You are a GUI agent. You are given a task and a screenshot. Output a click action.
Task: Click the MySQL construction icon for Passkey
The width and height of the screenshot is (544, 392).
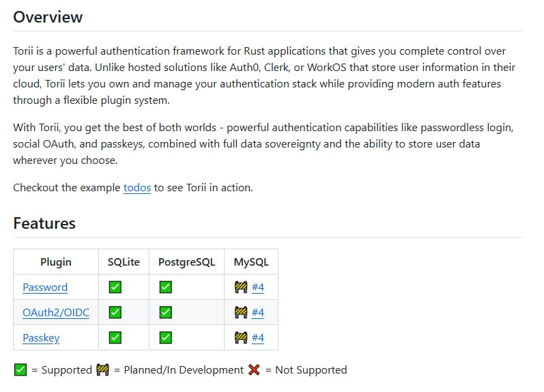click(x=240, y=337)
